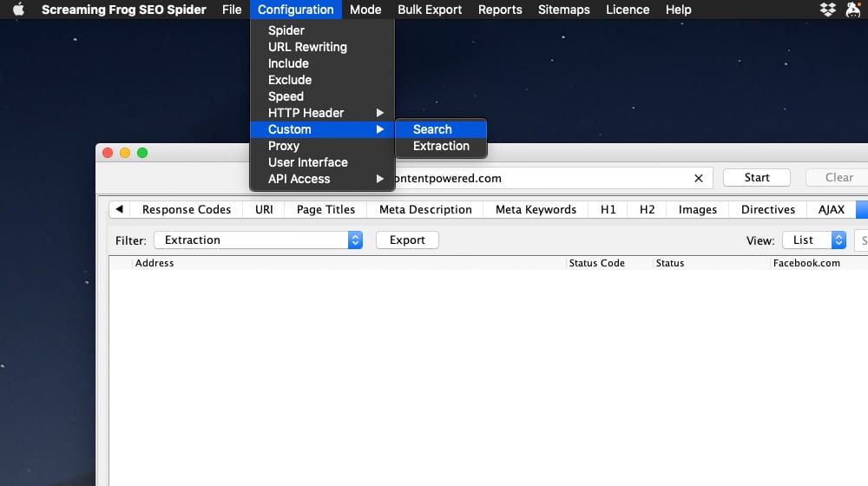
Task: Select Include menu item
Action: pyautogui.click(x=322, y=63)
